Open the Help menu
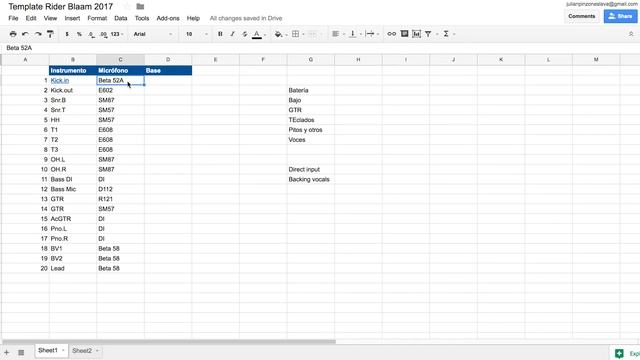 (193, 18)
